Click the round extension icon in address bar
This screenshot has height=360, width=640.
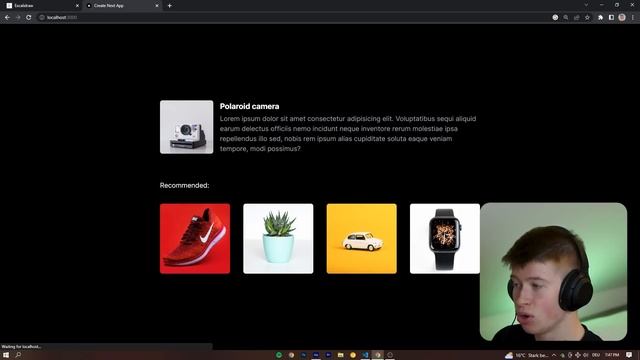coord(555,18)
